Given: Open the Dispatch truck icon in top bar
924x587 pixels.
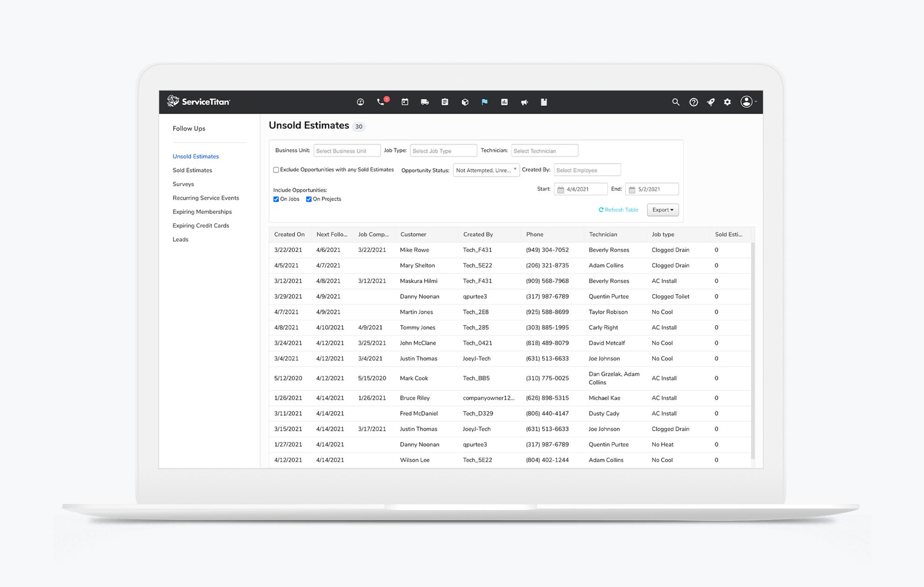Looking at the screenshot, I should [424, 102].
